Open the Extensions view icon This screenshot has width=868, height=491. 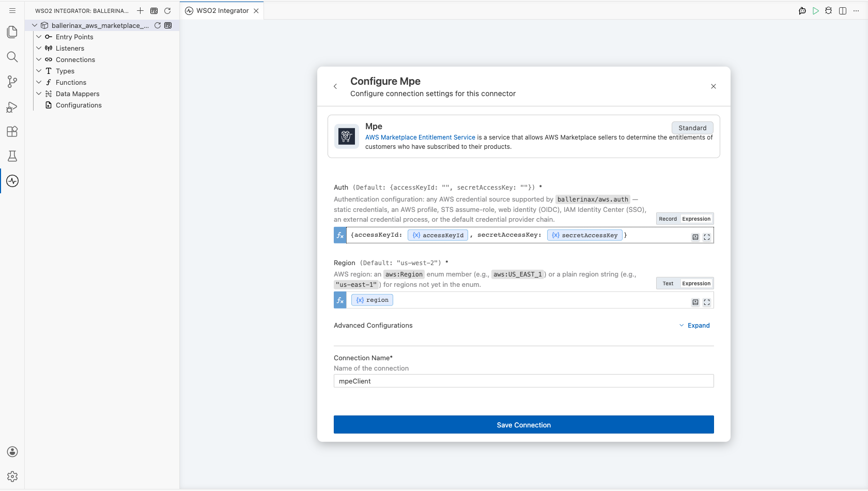[x=12, y=131]
